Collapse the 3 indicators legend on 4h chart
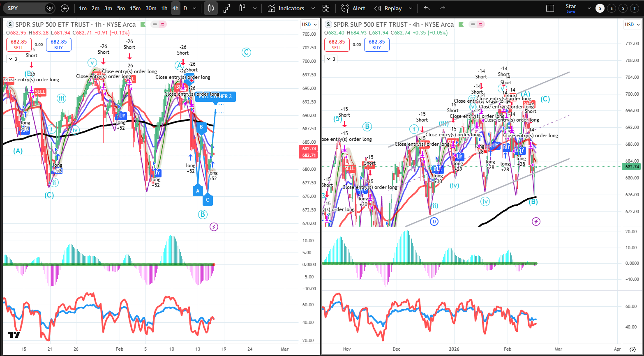The height and width of the screenshot is (356, 644). pyautogui.click(x=330, y=59)
